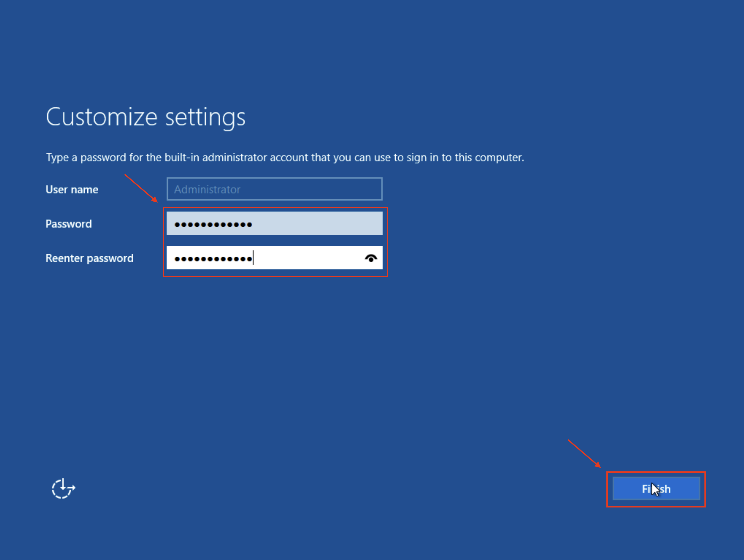Viewport: 744px width, 560px height.
Task: Select the Password label text
Action: coord(69,224)
